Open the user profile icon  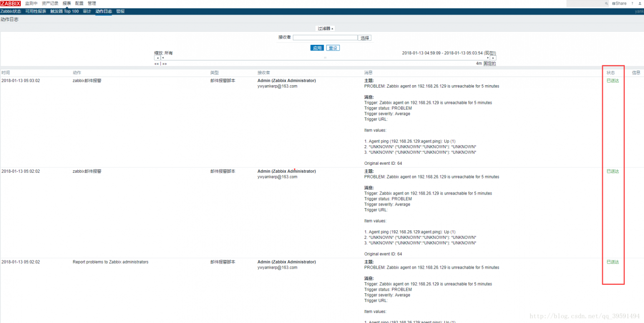[x=640, y=4]
